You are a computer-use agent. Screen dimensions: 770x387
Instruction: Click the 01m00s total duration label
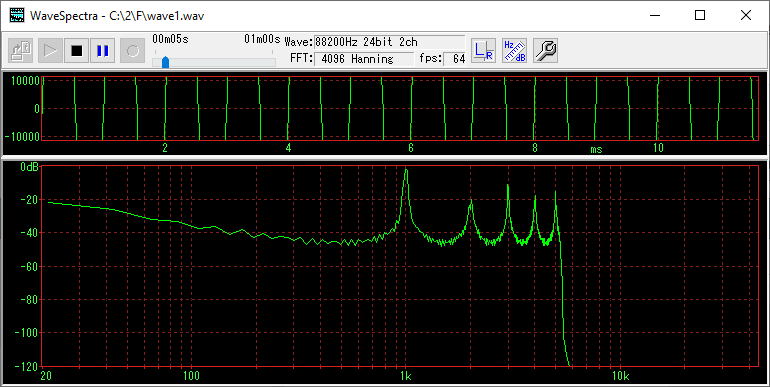262,39
